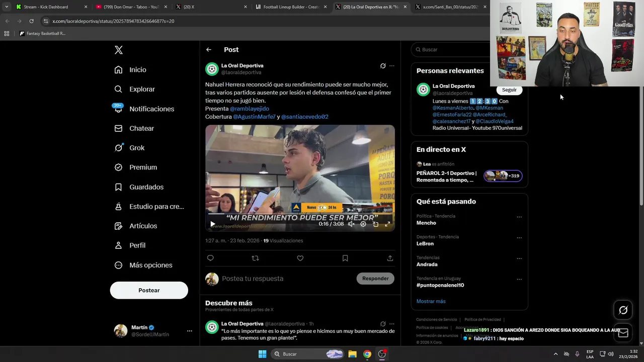The image size is (644, 362).
Task: Open @santiacevedo02 mention link
Action: click(305, 117)
